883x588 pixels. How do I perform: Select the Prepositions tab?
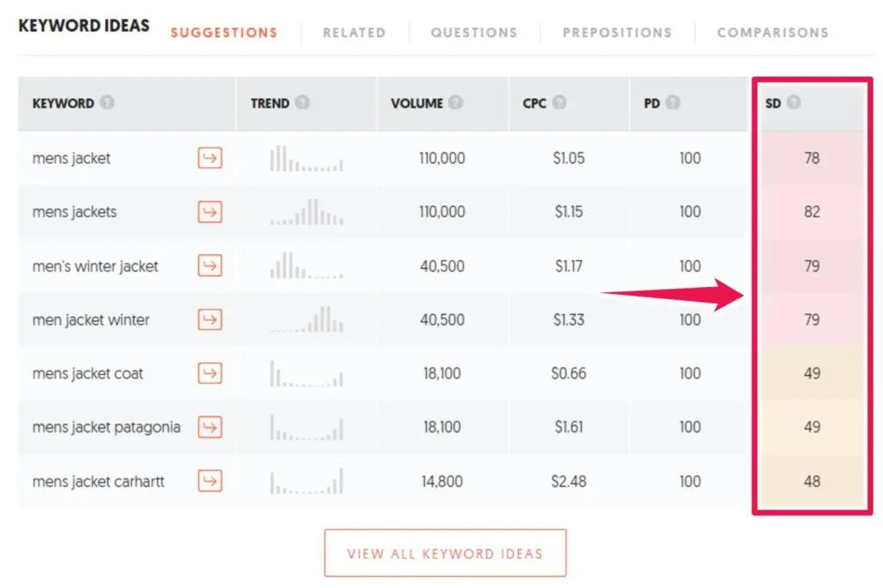617,33
